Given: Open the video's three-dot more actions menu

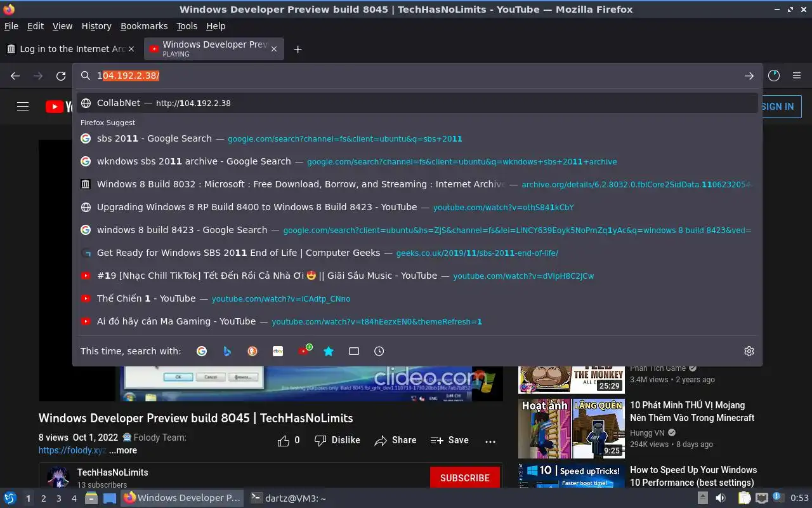Looking at the screenshot, I should [x=490, y=441].
